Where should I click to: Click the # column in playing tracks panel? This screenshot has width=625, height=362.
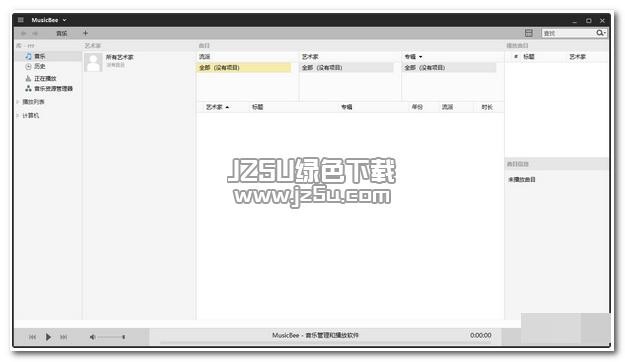pyautogui.click(x=516, y=57)
